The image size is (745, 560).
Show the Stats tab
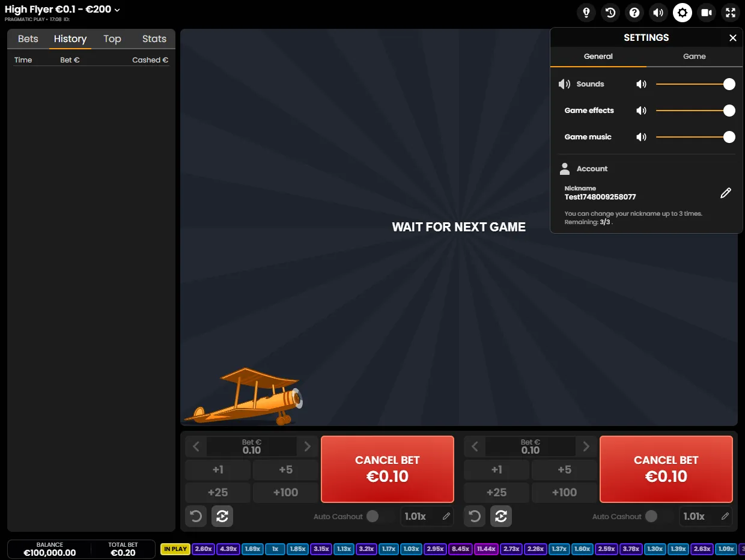click(x=154, y=39)
